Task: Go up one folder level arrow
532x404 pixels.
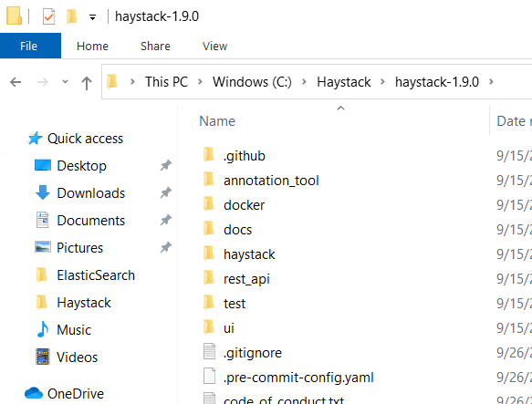Action: (87, 82)
